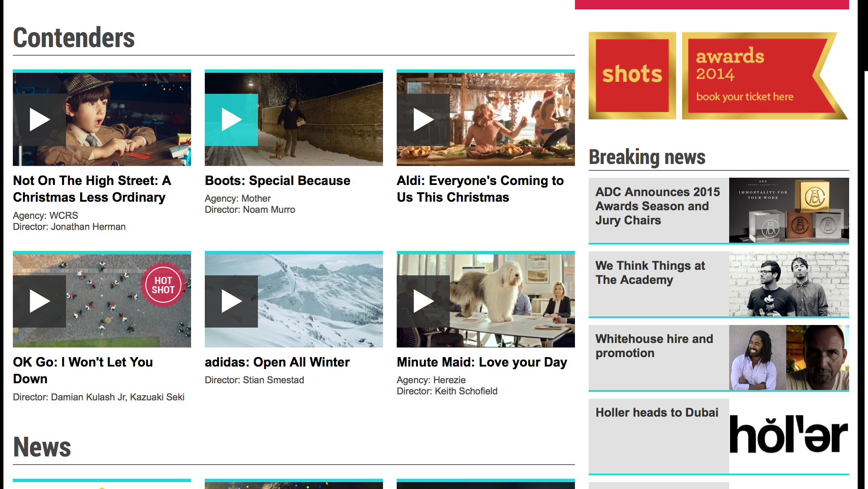Click the Whitehouse two portraits thumbnail
Image resolution: width=868 pixels, height=489 pixels.
[788, 358]
